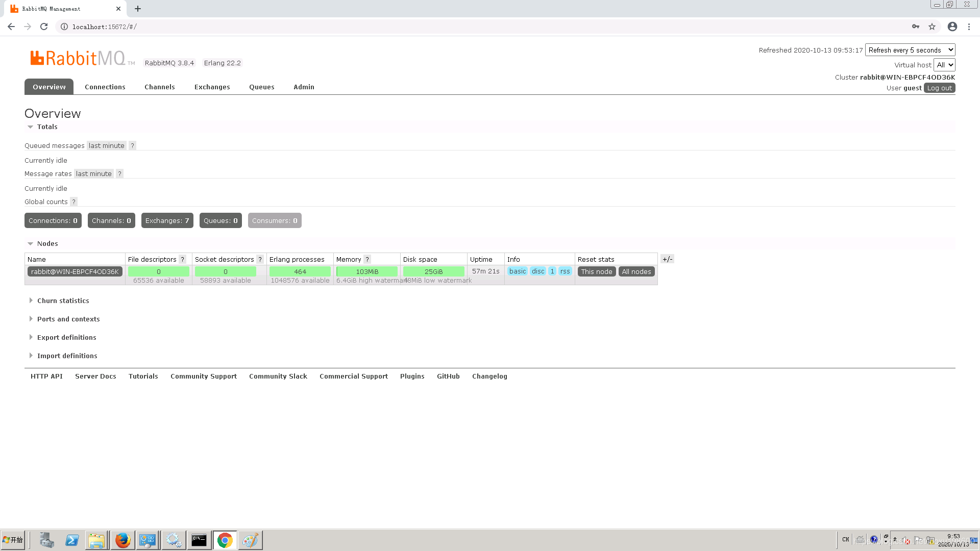This screenshot has width=980, height=551.
Task: Open the Server Docs link
Action: (95, 377)
